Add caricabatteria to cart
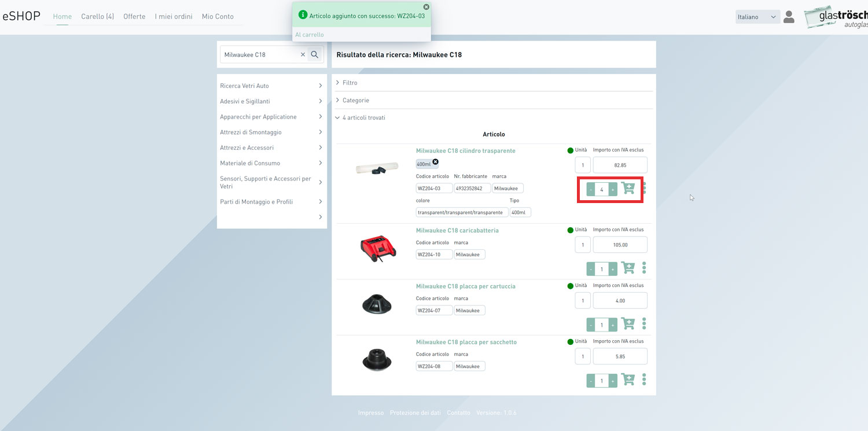Image resolution: width=868 pixels, height=431 pixels. click(628, 268)
